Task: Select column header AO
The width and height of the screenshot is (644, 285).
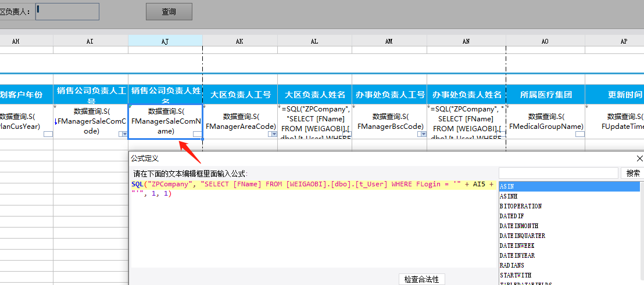Action: pyautogui.click(x=545, y=41)
